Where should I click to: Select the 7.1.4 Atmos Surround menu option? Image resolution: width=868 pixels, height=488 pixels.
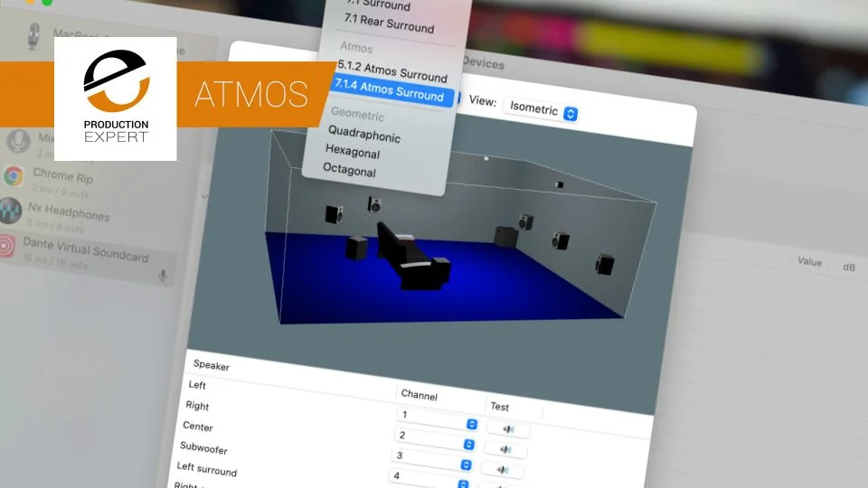click(x=392, y=90)
